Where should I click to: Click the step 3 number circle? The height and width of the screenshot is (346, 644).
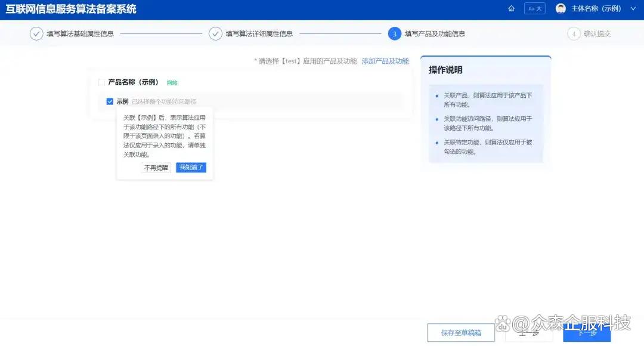[394, 33]
